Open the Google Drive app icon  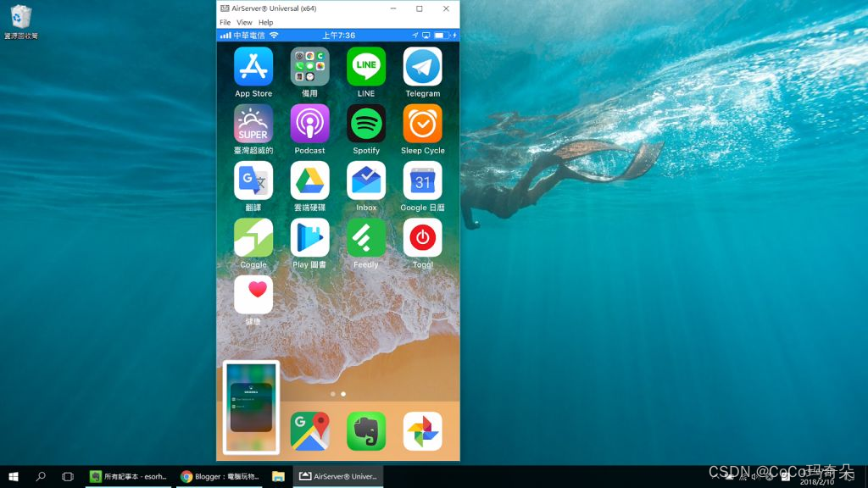[309, 180]
